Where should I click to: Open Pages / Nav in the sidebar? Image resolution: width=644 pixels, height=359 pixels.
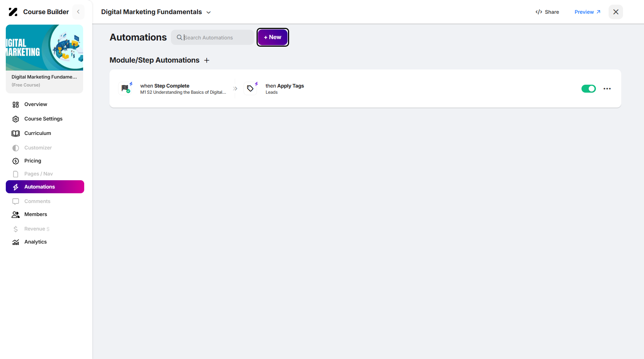45,174
